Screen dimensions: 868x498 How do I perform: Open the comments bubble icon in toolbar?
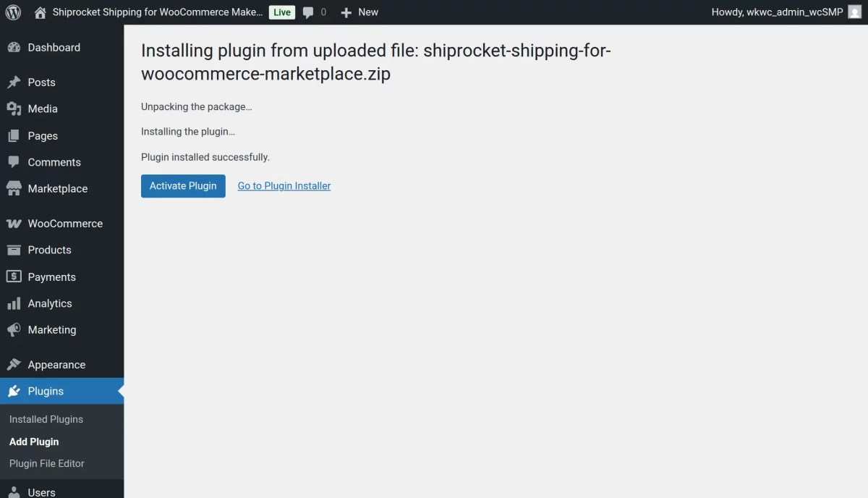coord(308,12)
